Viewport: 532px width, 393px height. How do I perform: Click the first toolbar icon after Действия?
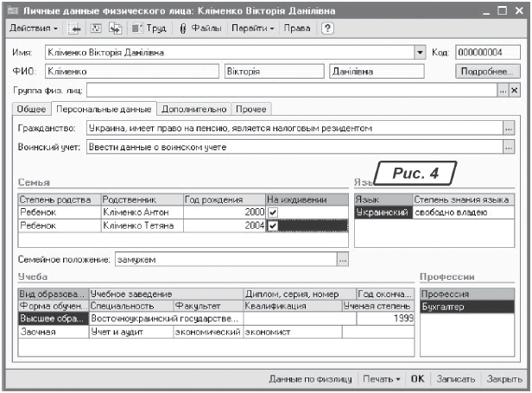point(75,29)
